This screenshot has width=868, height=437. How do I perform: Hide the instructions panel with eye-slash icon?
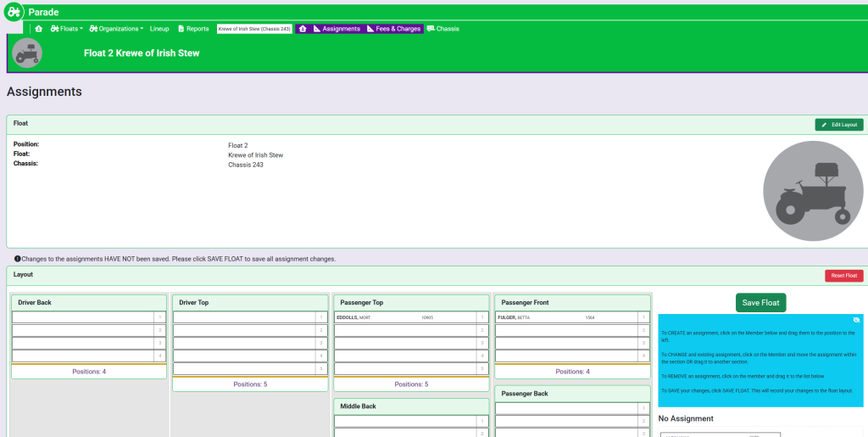[857, 319]
